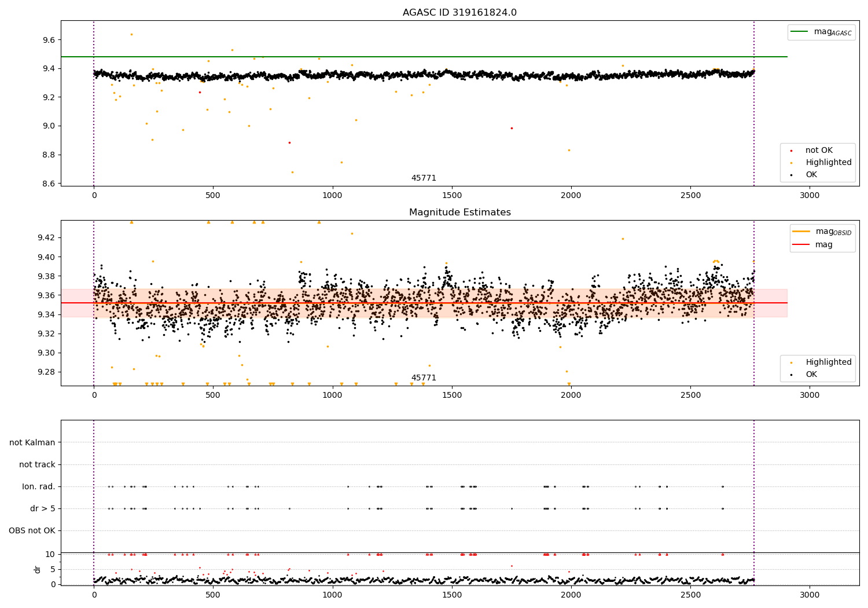Click the '9.34' y-axis tick label
Image resolution: width=868 pixels, height=608 pixels.
click(46, 314)
